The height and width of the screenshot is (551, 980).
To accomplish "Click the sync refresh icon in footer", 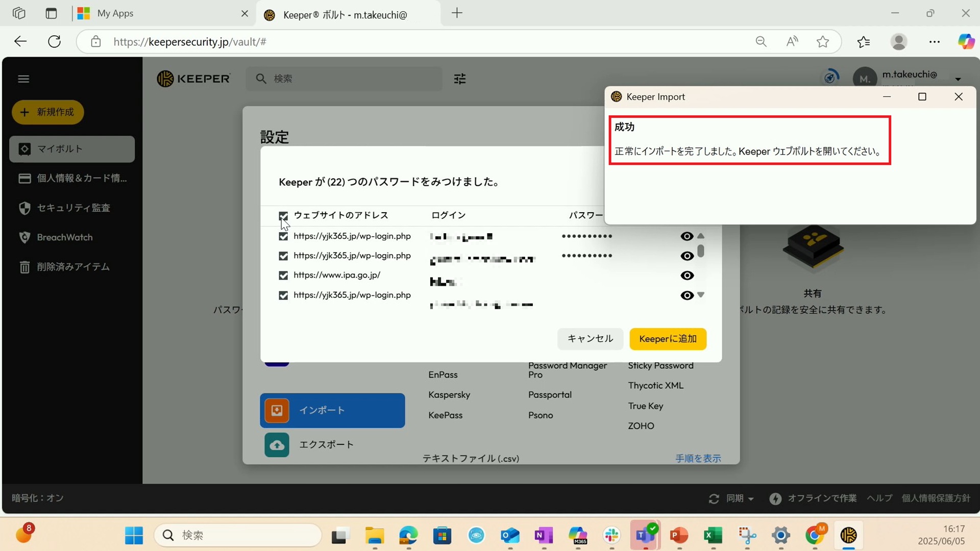I will click(714, 498).
